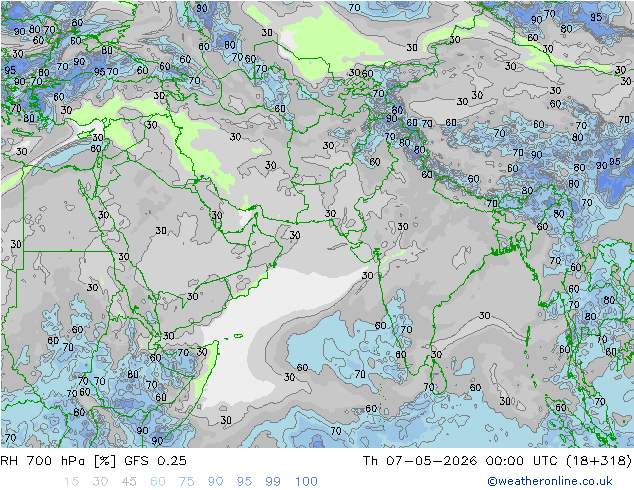This screenshot has height=490, width=634.
Task: Click the 15 value in the legend
Action: [71, 482]
